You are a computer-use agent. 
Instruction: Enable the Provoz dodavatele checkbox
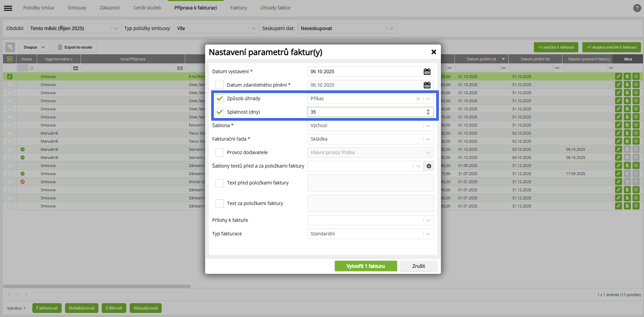tap(220, 152)
